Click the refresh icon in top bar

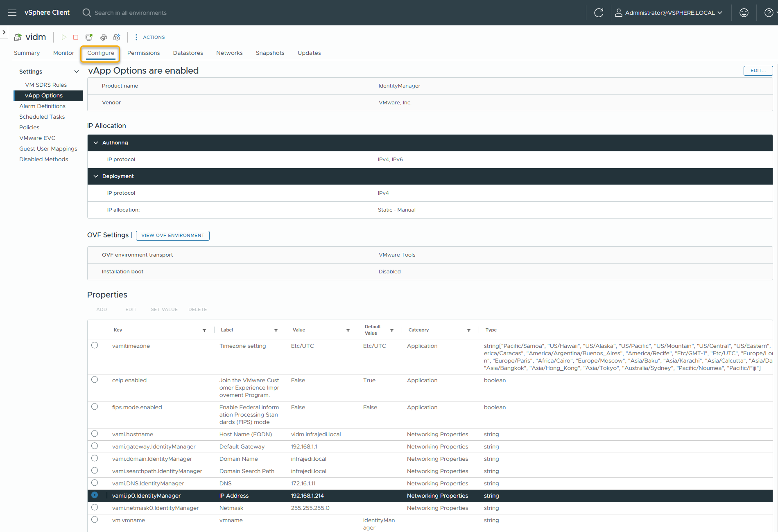(x=598, y=13)
